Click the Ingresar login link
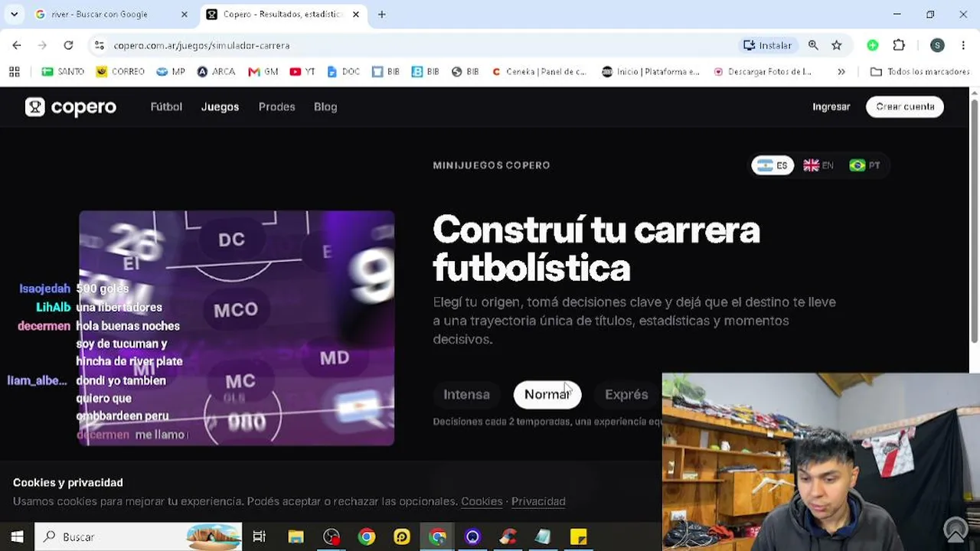This screenshot has width=980, height=551. coord(831,107)
